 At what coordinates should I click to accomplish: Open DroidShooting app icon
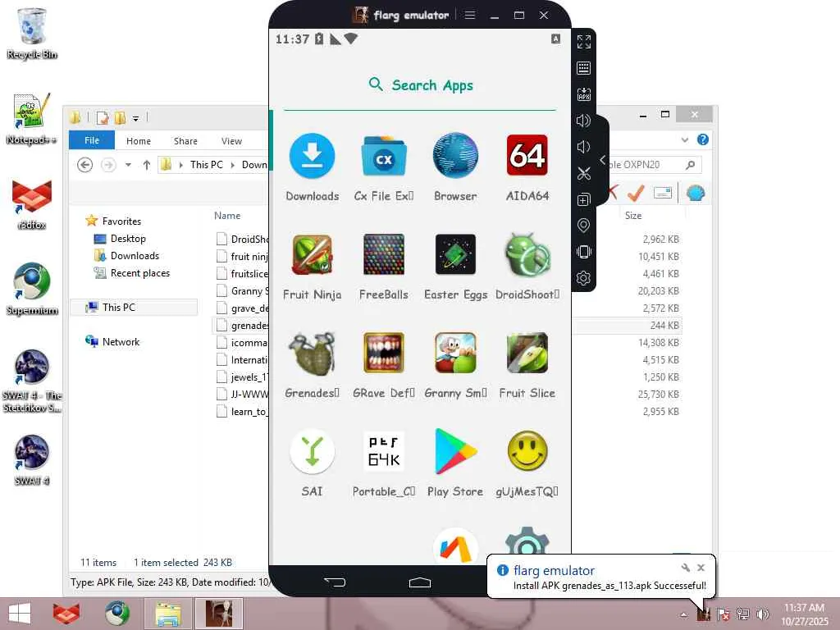pyautogui.click(x=527, y=254)
